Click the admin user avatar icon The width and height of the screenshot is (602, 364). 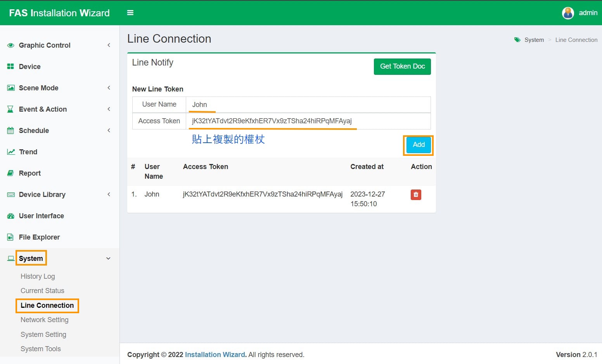pyautogui.click(x=568, y=13)
